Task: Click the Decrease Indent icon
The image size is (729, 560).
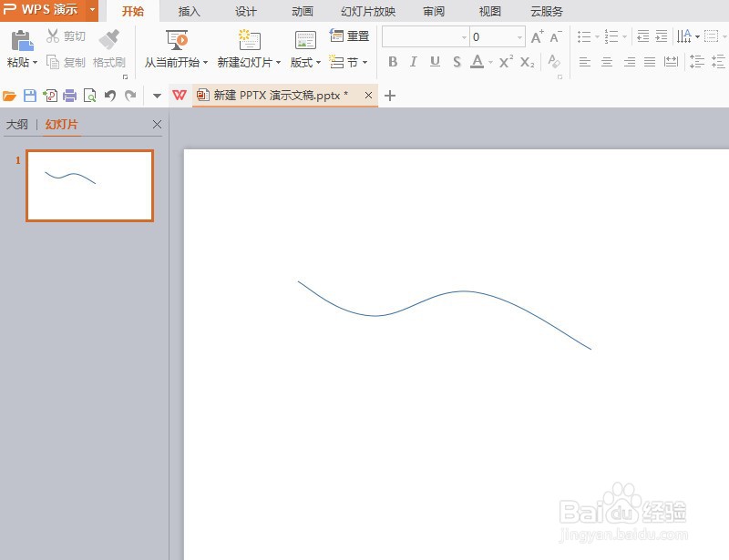Action: click(642, 36)
